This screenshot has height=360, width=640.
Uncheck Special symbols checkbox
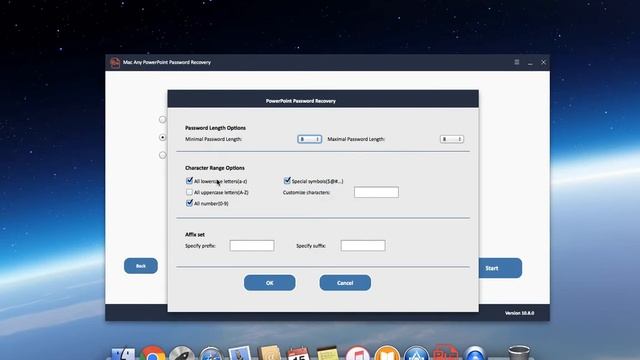coord(287,180)
